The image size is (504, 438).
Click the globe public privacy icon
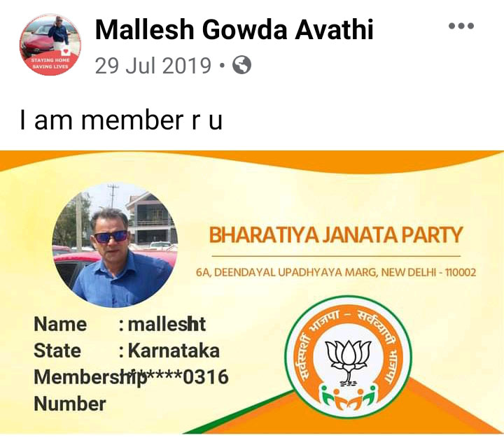coord(241,65)
